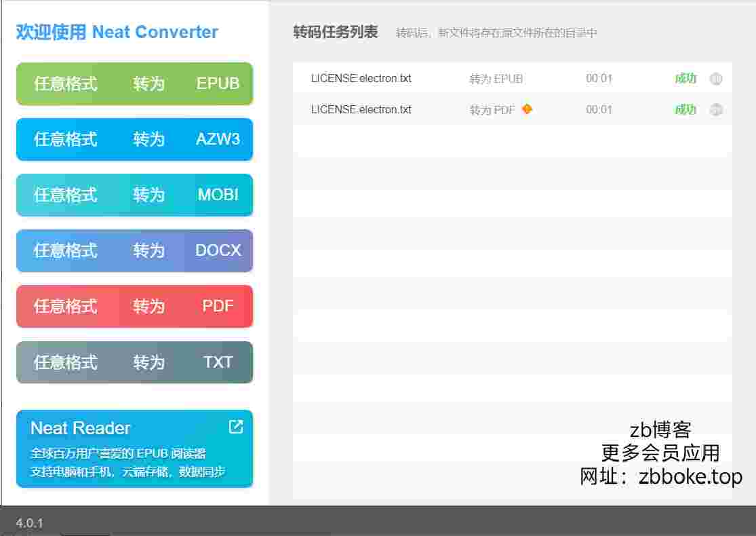The width and height of the screenshot is (756, 536).
Task: Click the 成功 status of the EPUB task
Action: point(685,78)
